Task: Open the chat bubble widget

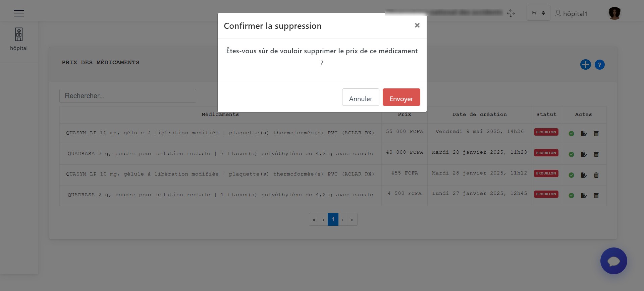Action: (x=614, y=261)
